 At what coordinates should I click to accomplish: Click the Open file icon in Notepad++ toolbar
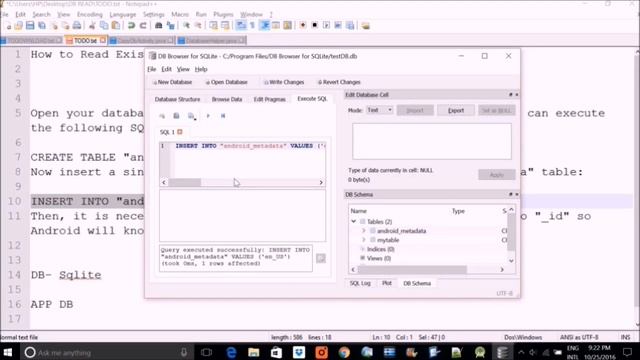19,26
